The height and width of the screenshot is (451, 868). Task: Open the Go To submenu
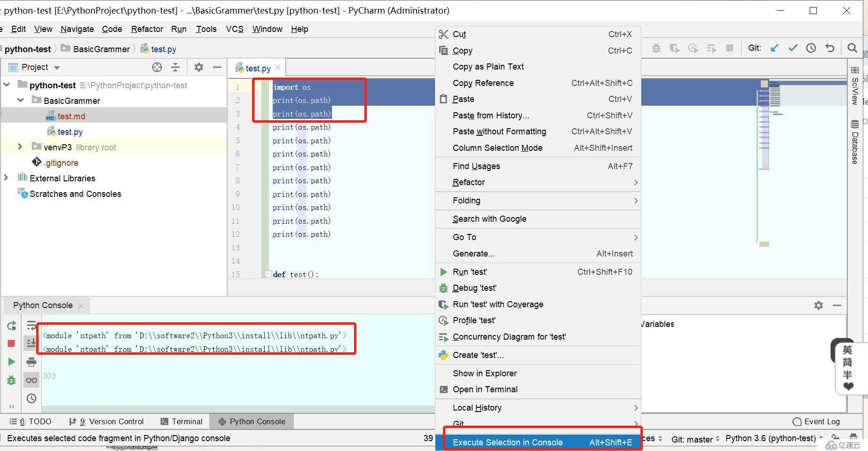click(x=538, y=237)
